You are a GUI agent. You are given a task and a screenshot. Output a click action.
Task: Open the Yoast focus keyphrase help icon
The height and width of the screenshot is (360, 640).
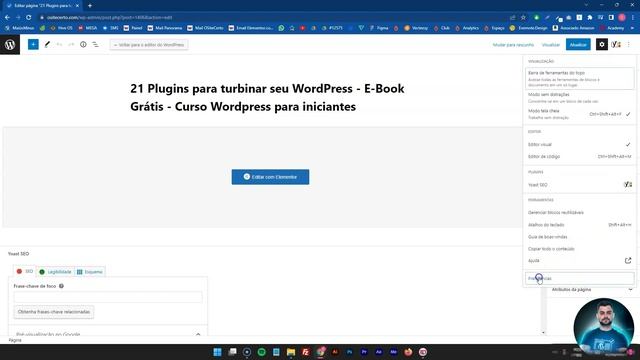pos(61,286)
